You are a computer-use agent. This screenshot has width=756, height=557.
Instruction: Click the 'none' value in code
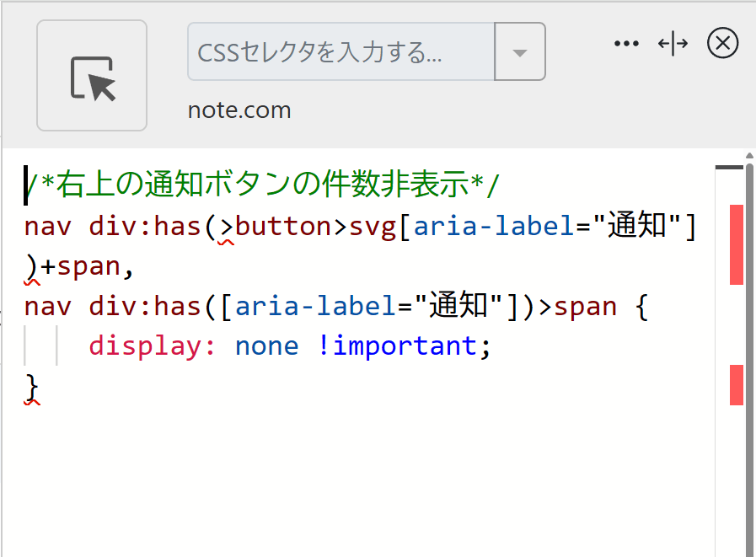(x=266, y=346)
